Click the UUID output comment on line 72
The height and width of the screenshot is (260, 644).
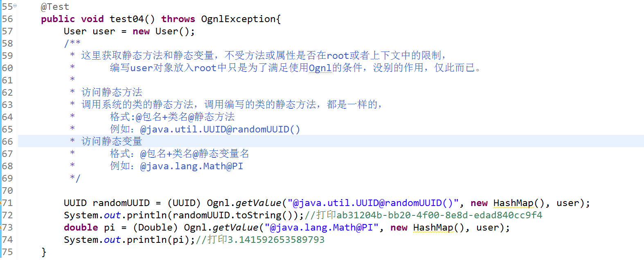point(423,215)
